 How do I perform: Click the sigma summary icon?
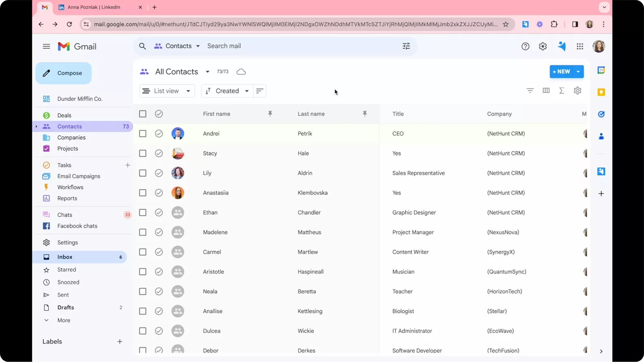click(562, 90)
